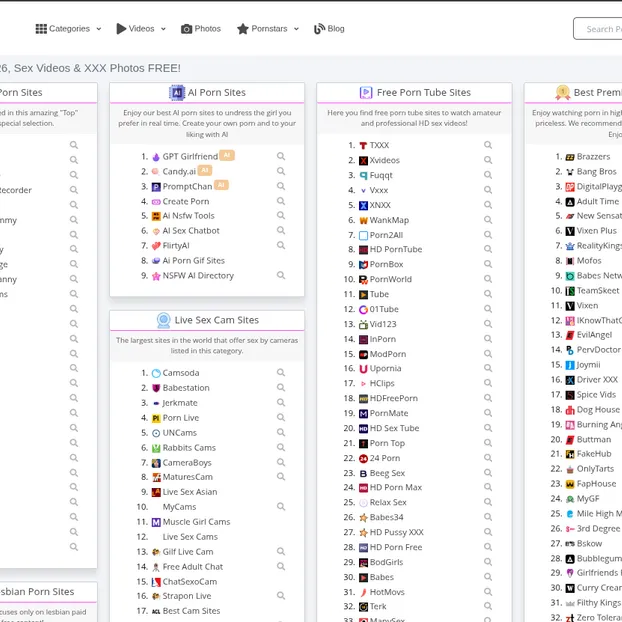The width and height of the screenshot is (622, 622).
Task: Select the Ai Porn Gif Sites entry
Action: 194,261
